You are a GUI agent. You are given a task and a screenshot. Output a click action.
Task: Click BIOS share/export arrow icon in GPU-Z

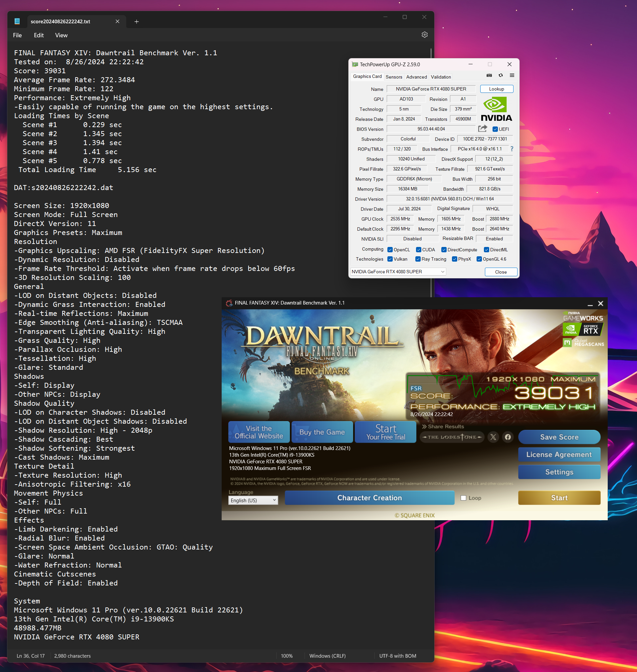tap(483, 129)
